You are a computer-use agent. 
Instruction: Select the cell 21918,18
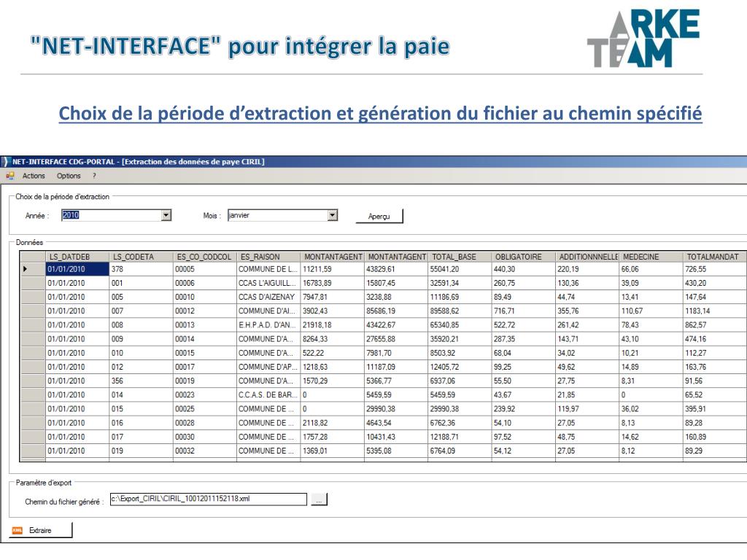coord(333,324)
